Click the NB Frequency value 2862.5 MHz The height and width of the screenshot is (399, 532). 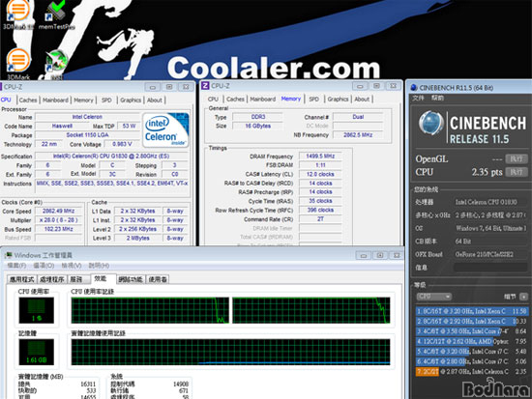coord(358,135)
